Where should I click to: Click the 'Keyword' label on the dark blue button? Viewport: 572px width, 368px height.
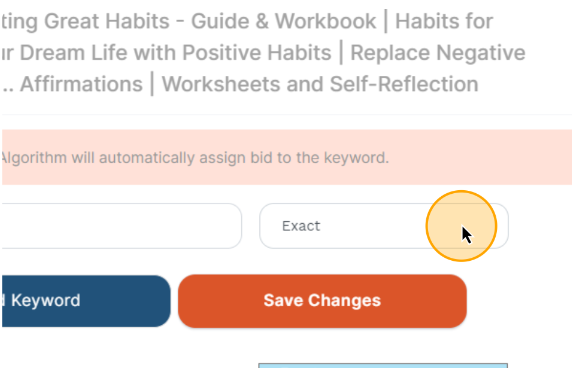46,301
